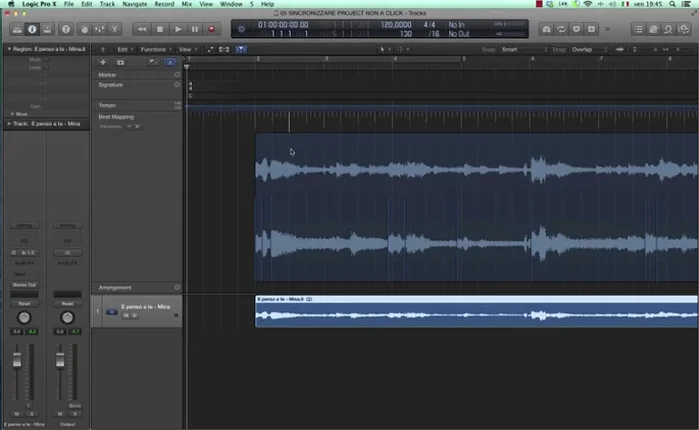Solo the E penso a te track

pyautogui.click(x=135, y=315)
